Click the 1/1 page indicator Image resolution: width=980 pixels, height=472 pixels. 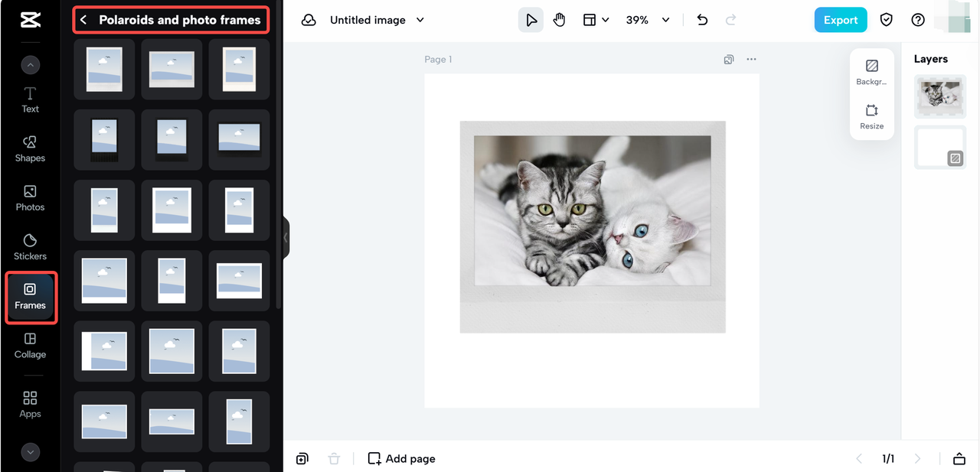pos(888,459)
